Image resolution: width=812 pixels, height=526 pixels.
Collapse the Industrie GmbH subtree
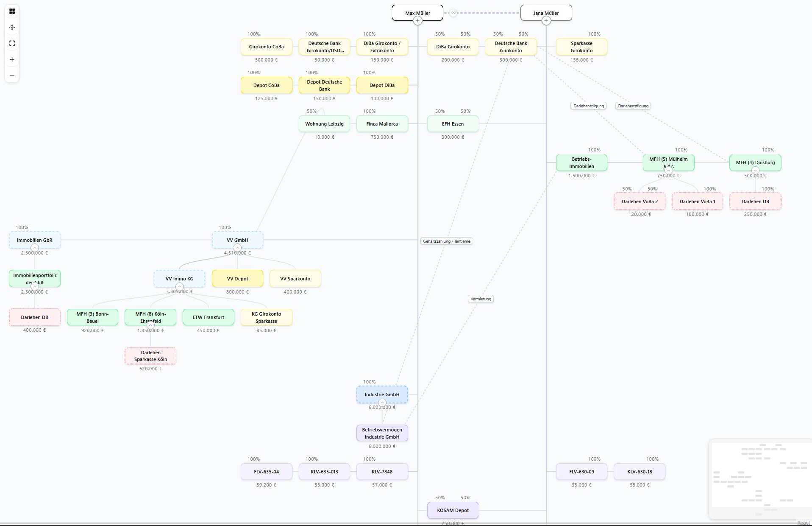(x=382, y=402)
